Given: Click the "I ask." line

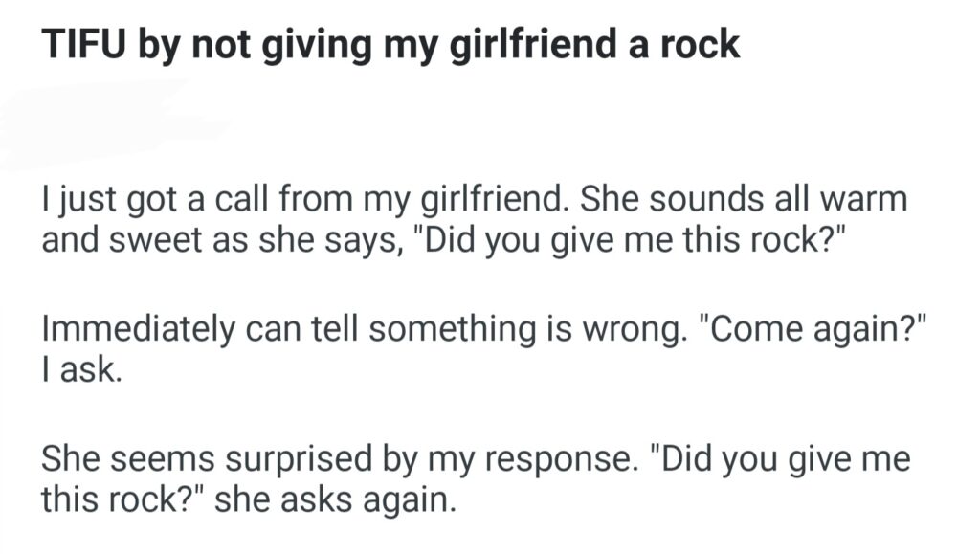Looking at the screenshot, I should pyautogui.click(x=80, y=367).
